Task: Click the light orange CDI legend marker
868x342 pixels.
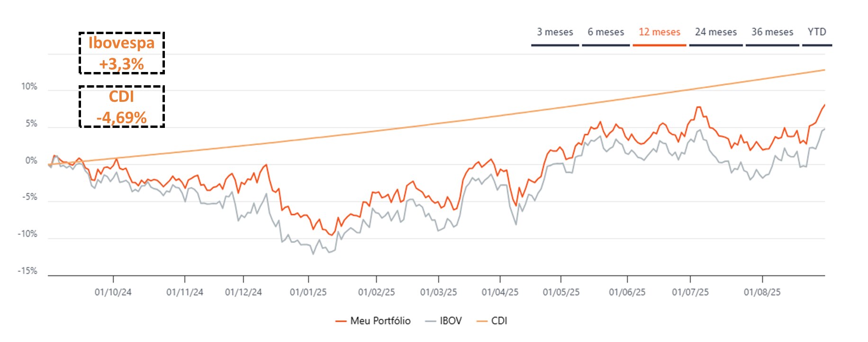Action: pos(481,321)
